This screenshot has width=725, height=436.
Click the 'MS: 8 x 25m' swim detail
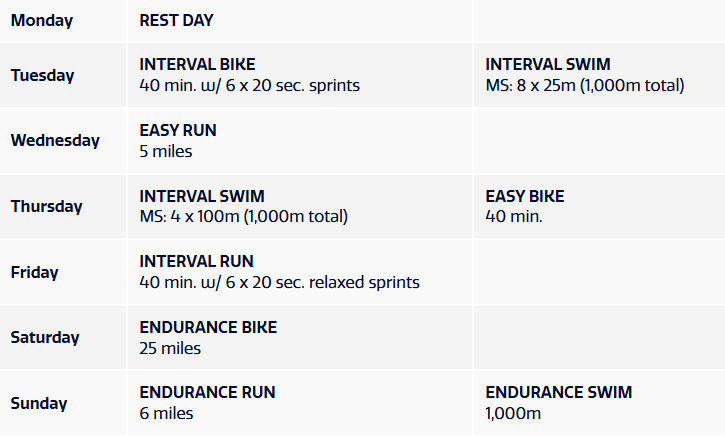585,86
